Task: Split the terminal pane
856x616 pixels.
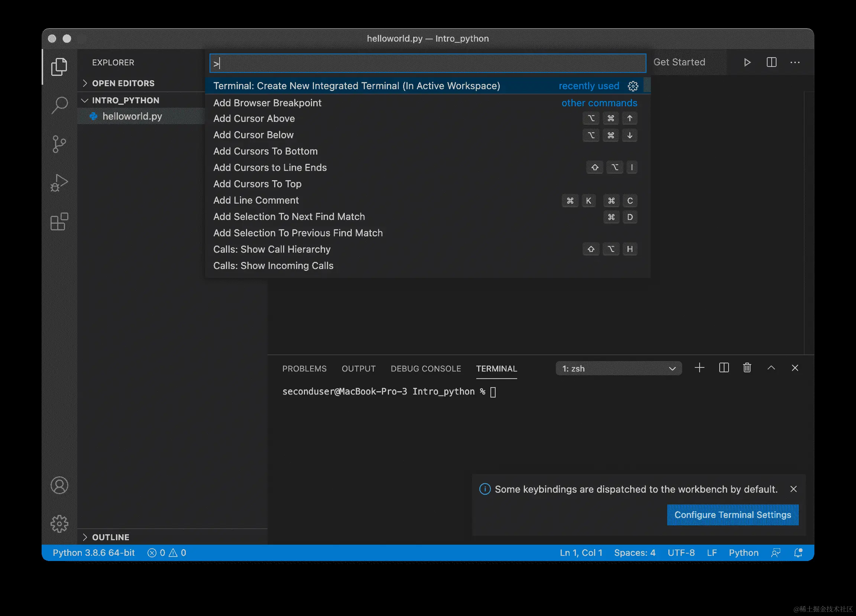Action: click(723, 368)
